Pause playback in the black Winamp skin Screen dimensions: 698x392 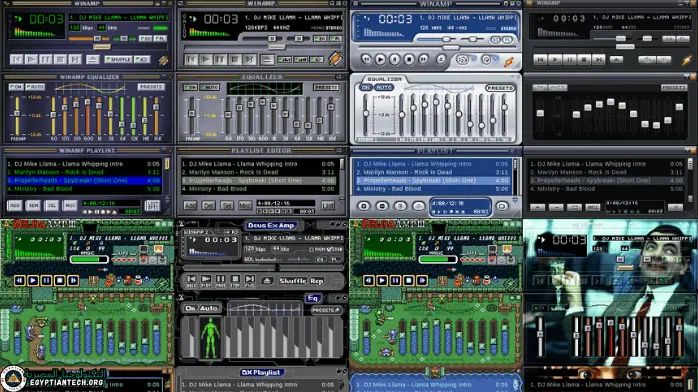[x=569, y=59]
